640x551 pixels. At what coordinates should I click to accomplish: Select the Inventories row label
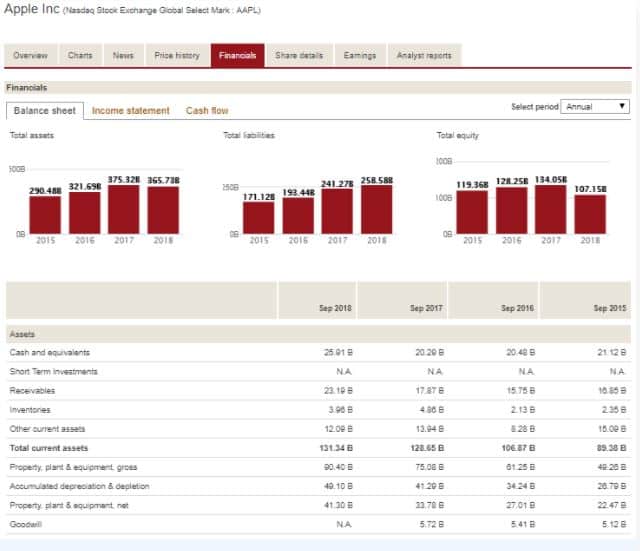(30, 410)
